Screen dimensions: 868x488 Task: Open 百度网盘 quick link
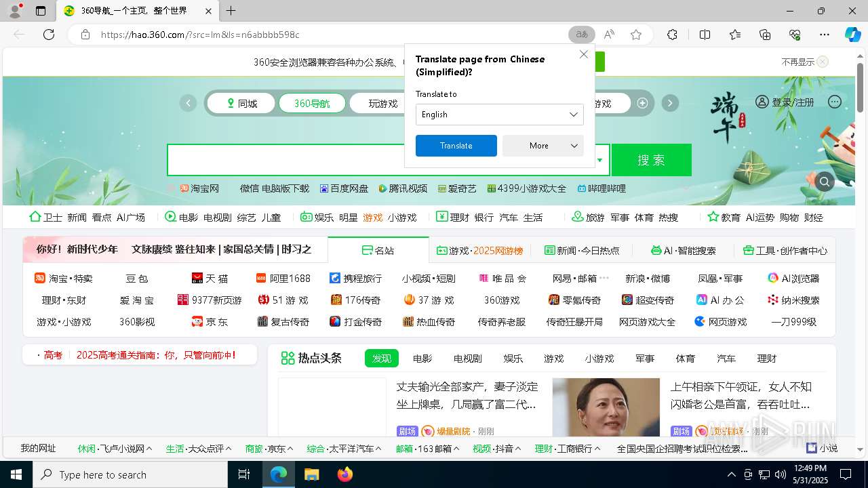344,188
